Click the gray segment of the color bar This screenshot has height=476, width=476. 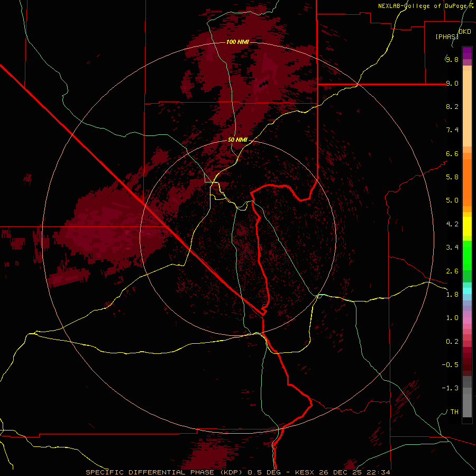(x=467, y=397)
